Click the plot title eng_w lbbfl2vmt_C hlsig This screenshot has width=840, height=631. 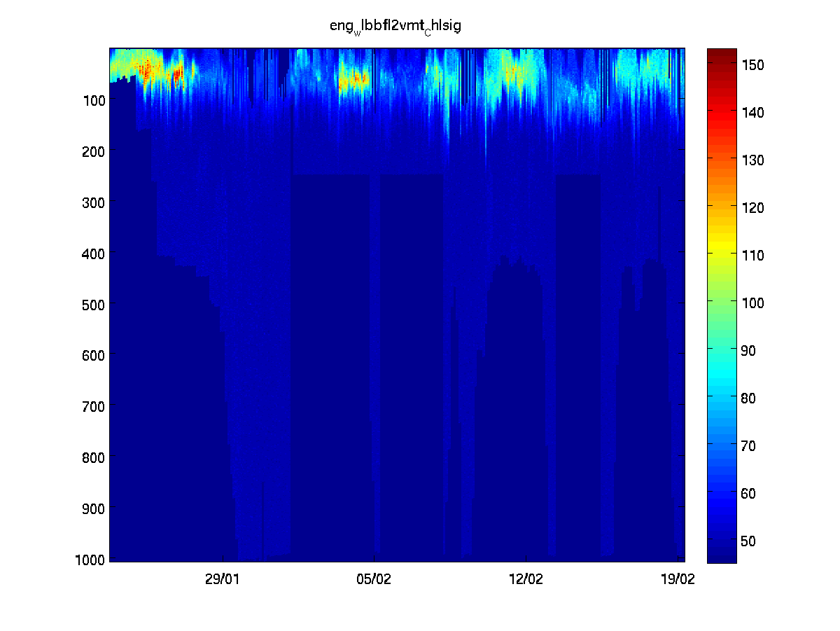(395, 27)
